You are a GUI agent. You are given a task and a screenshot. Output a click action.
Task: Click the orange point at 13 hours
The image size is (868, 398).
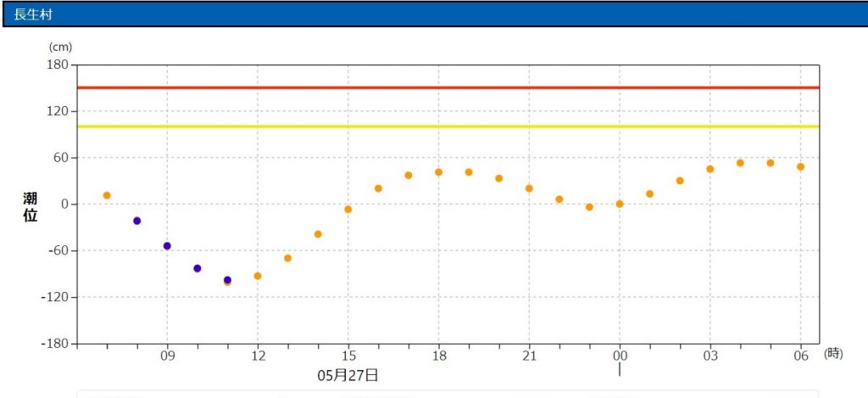pyautogui.click(x=288, y=258)
